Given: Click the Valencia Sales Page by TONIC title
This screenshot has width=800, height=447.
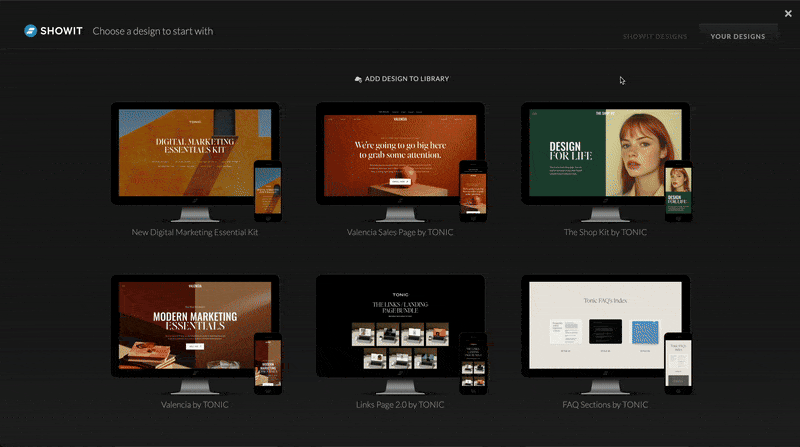Looking at the screenshot, I should point(400,232).
